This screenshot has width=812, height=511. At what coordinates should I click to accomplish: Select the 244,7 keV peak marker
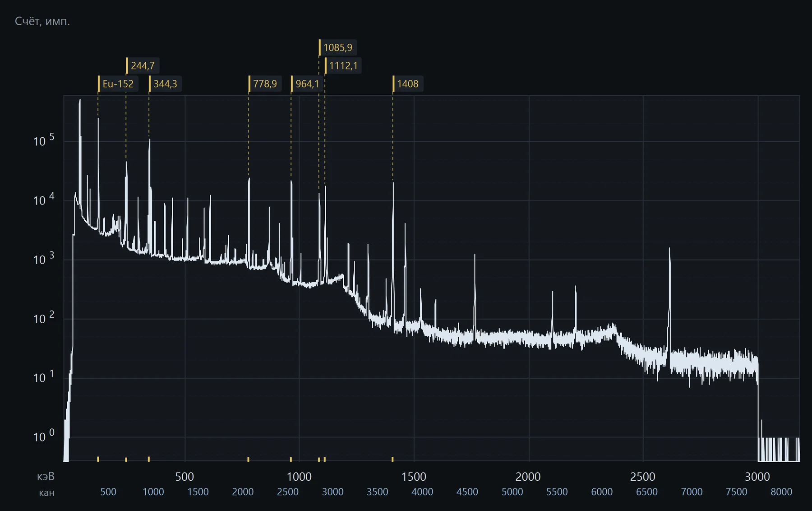click(x=143, y=66)
